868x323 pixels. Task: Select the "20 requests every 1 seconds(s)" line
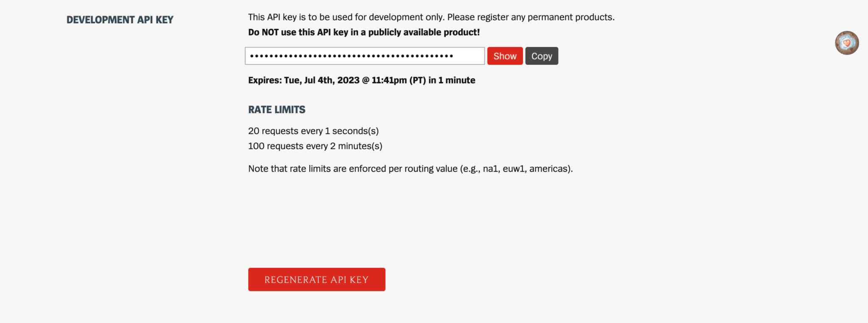(313, 131)
